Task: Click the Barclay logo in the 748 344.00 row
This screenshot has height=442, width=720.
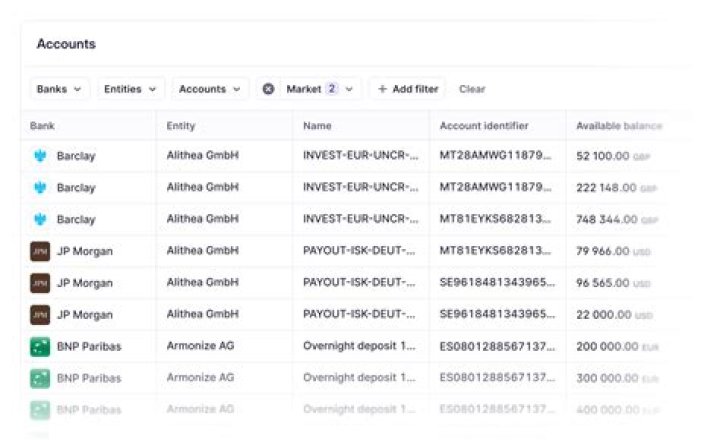Action: pos(40,219)
